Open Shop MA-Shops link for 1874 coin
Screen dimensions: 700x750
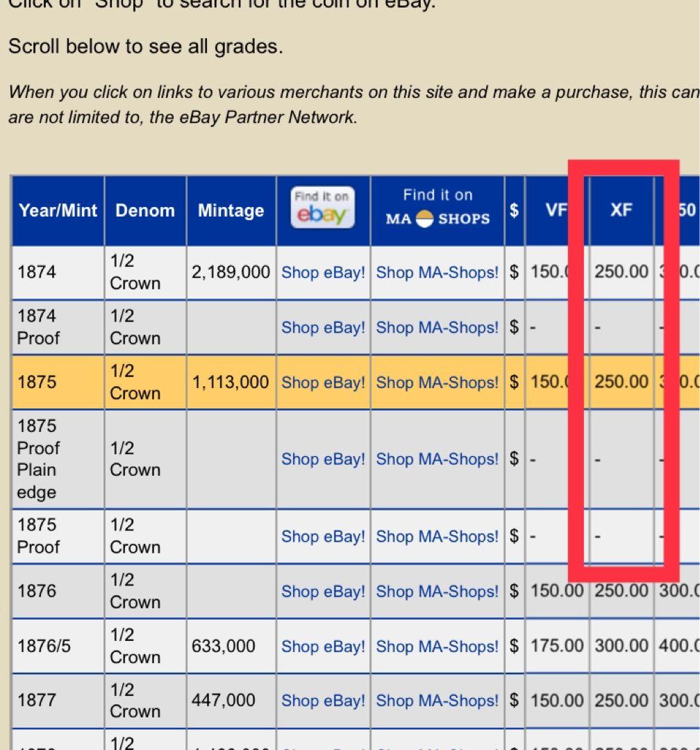(x=437, y=272)
